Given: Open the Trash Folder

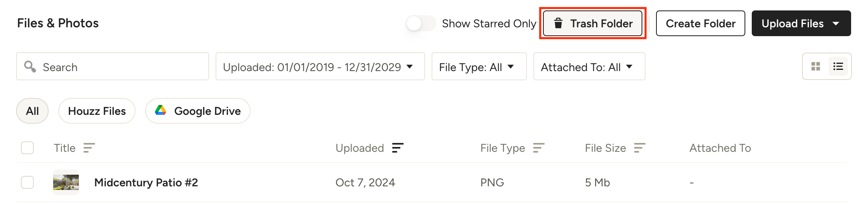Looking at the screenshot, I should pos(592,24).
